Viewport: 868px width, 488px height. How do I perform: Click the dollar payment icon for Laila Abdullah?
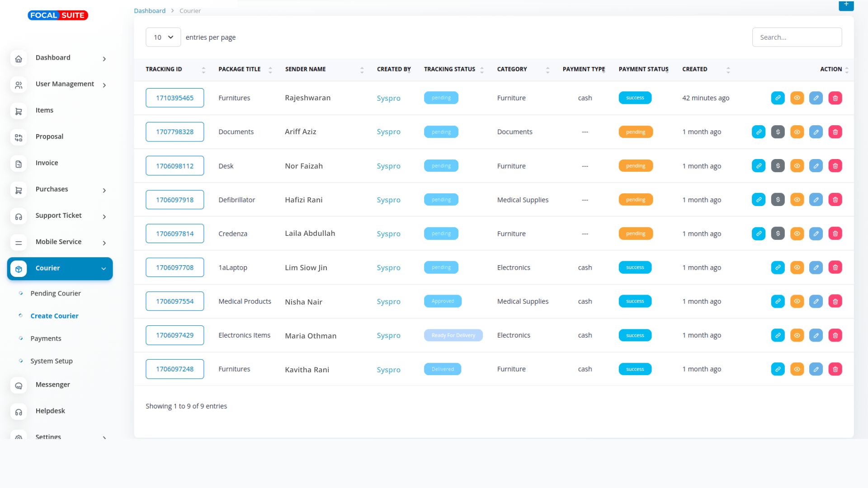click(x=778, y=234)
